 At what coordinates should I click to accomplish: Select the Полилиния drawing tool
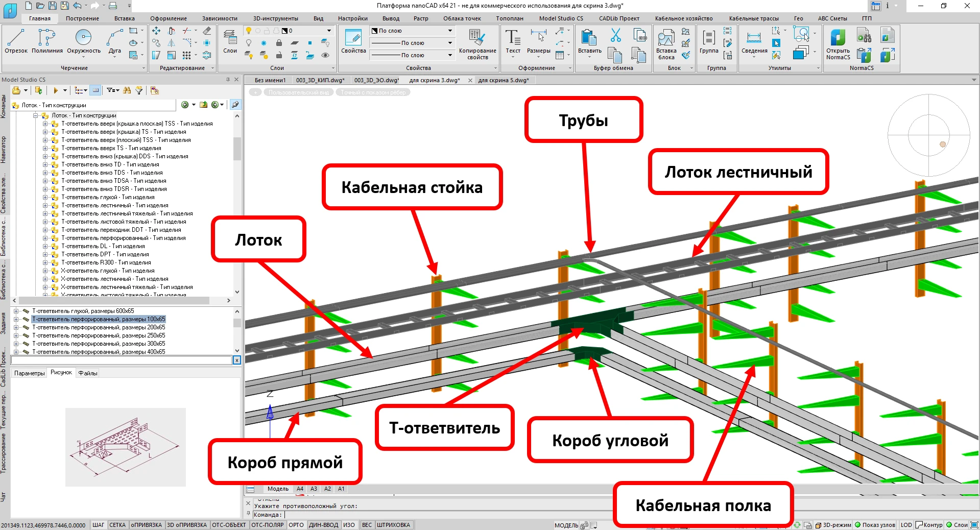click(x=47, y=41)
